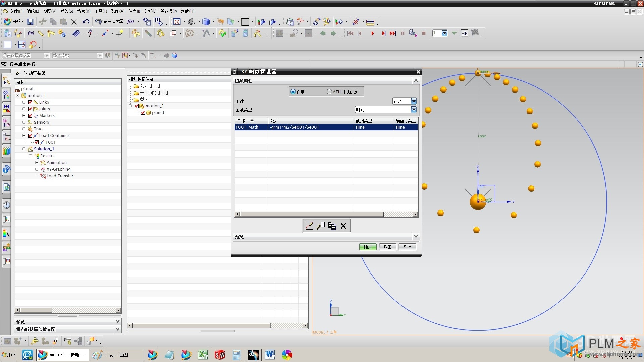Click the delete function X icon
Viewport: 644px width, 362px height.
[343, 226]
